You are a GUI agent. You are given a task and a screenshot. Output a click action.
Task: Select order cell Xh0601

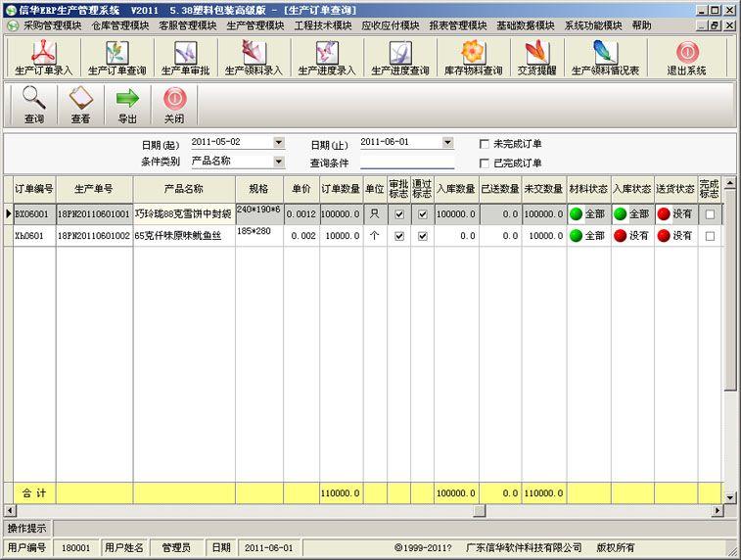point(34,235)
